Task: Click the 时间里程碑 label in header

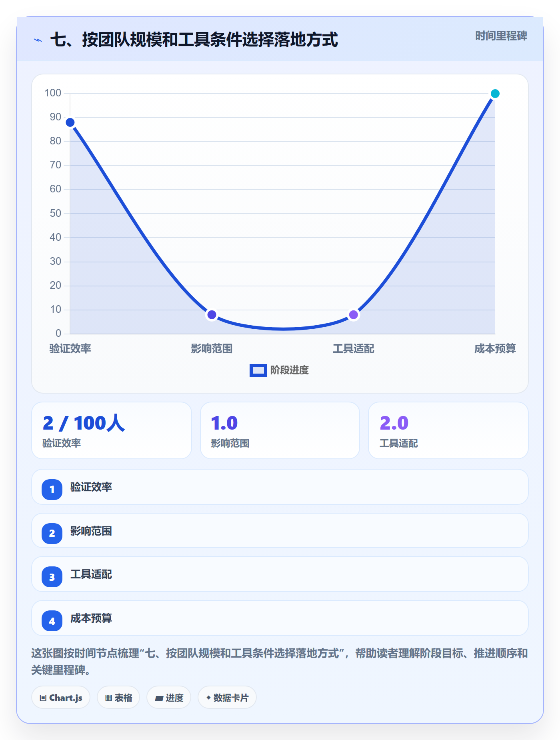Action: 501,36
